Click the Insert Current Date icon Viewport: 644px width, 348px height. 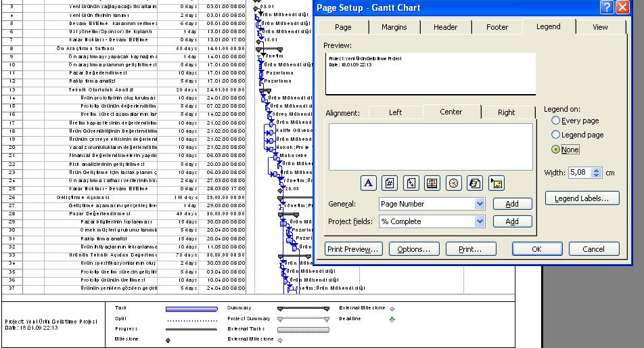point(432,183)
